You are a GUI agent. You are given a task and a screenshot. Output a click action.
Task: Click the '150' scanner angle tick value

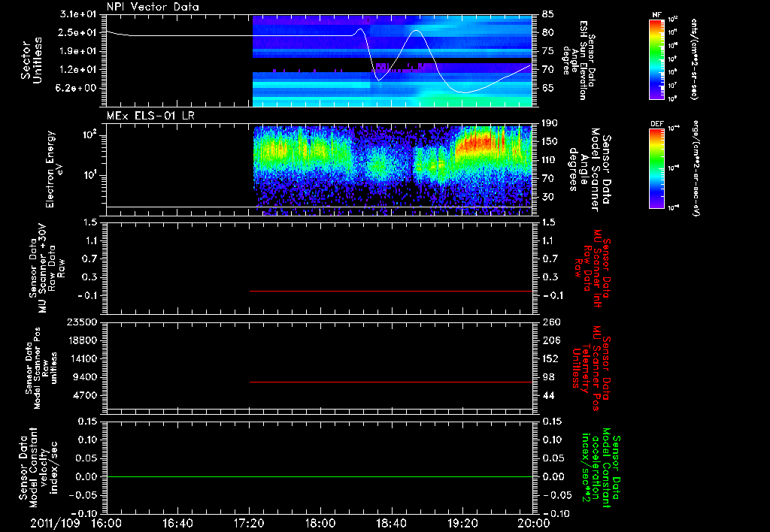click(x=550, y=142)
